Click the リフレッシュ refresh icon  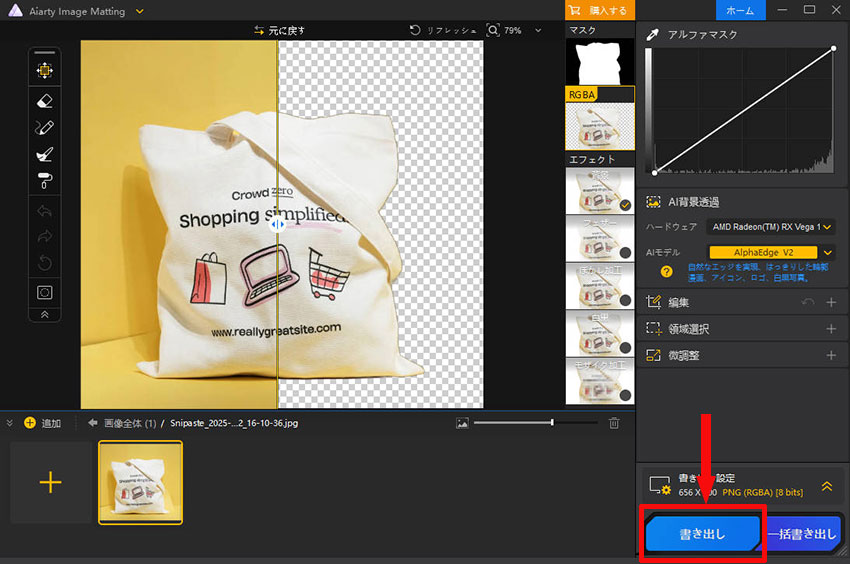pos(415,31)
